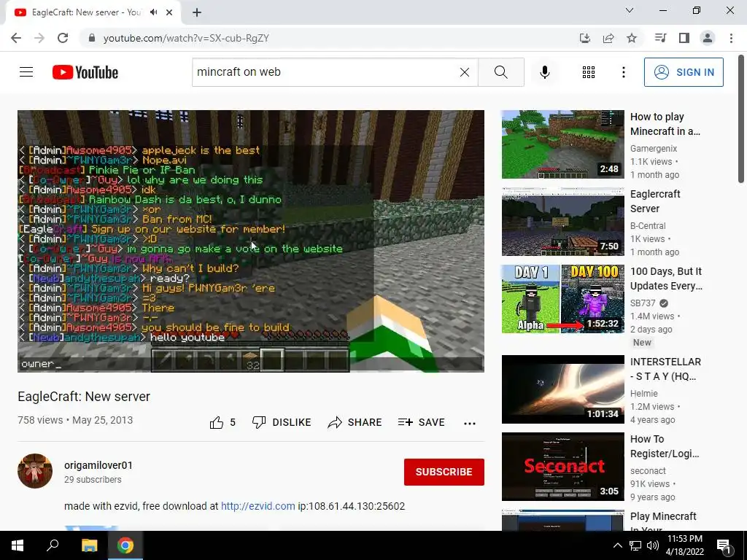The image size is (747, 560).
Task: Toggle the browser side panel
Action: (x=684, y=38)
